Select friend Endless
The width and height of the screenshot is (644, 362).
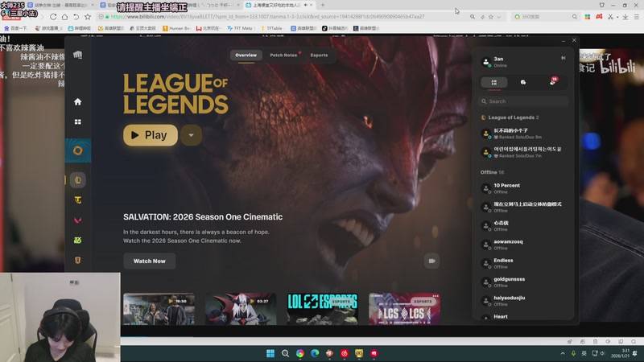click(522, 264)
